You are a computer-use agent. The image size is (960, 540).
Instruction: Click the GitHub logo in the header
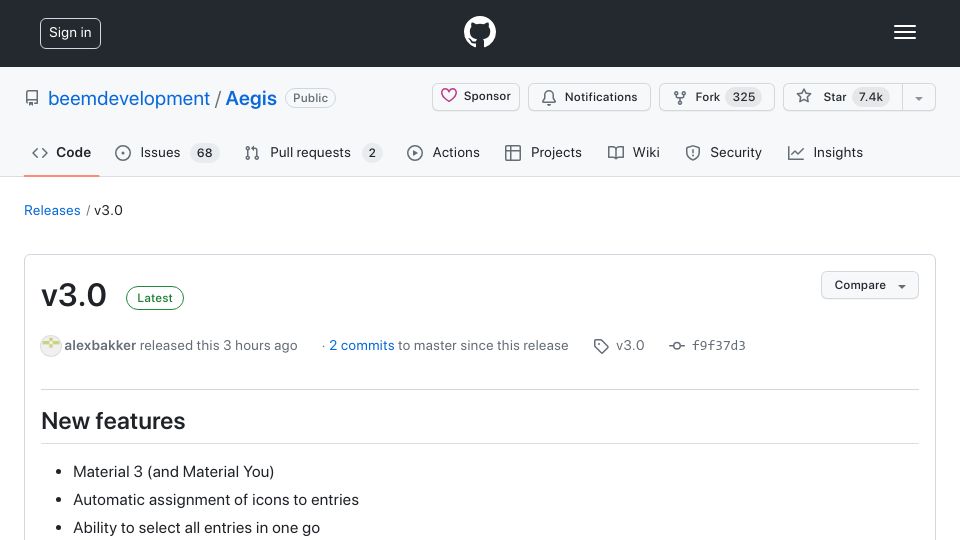click(479, 32)
